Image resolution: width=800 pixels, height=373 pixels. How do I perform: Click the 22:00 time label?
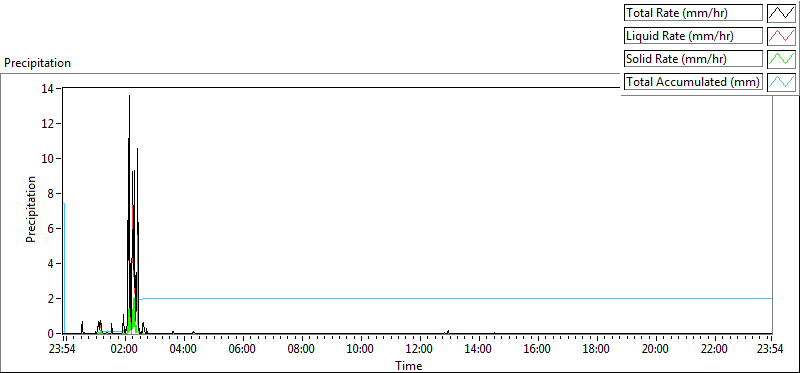click(x=714, y=349)
